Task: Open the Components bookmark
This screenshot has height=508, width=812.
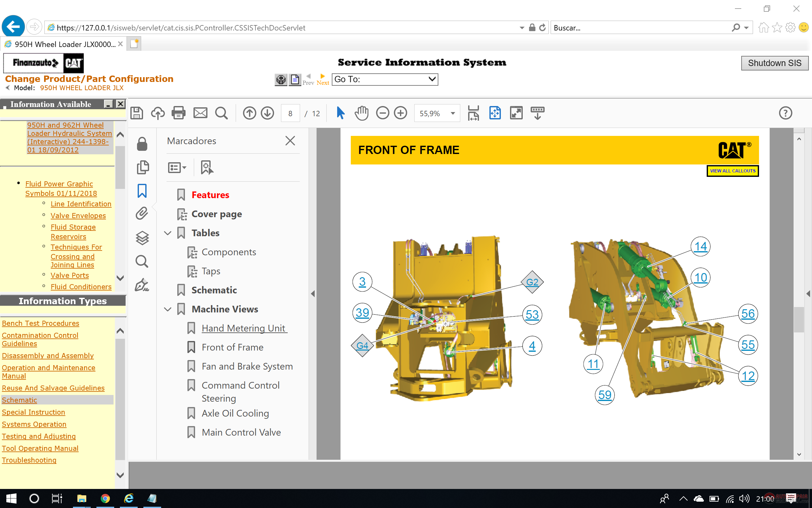Action: point(228,252)
